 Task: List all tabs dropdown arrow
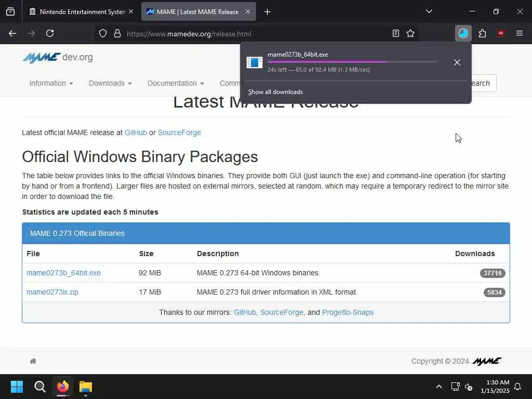pos(429,11)
